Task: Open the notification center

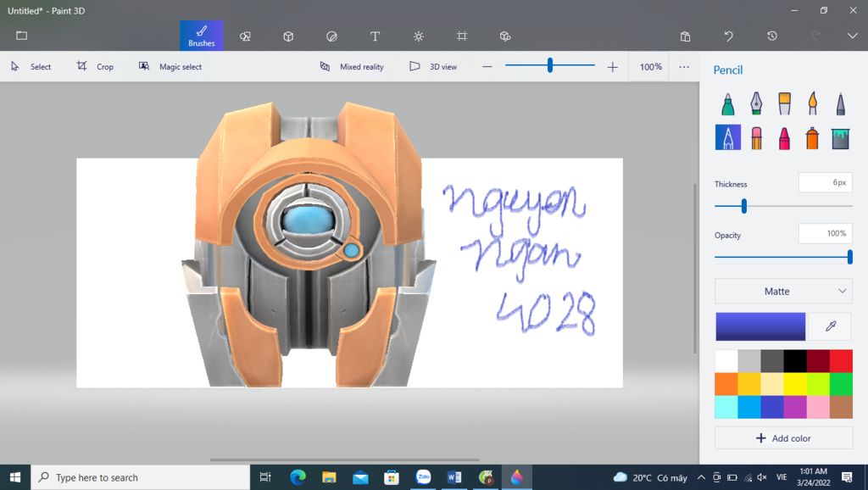Action: 847,477
